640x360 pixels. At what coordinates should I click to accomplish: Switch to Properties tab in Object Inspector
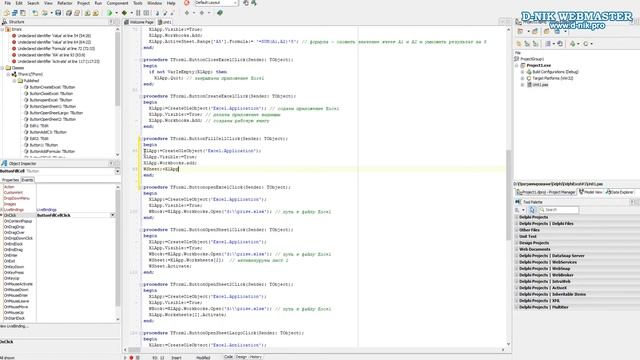tap(10, 180)
